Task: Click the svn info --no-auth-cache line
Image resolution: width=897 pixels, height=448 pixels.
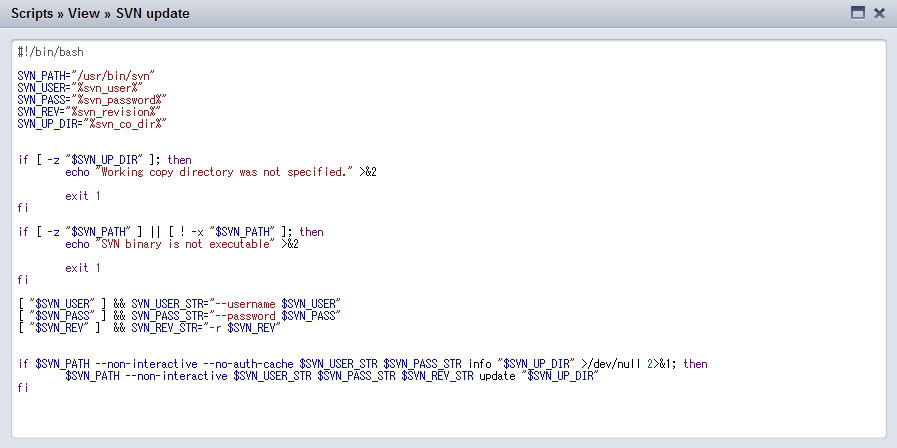Action: tap(363, 364)
